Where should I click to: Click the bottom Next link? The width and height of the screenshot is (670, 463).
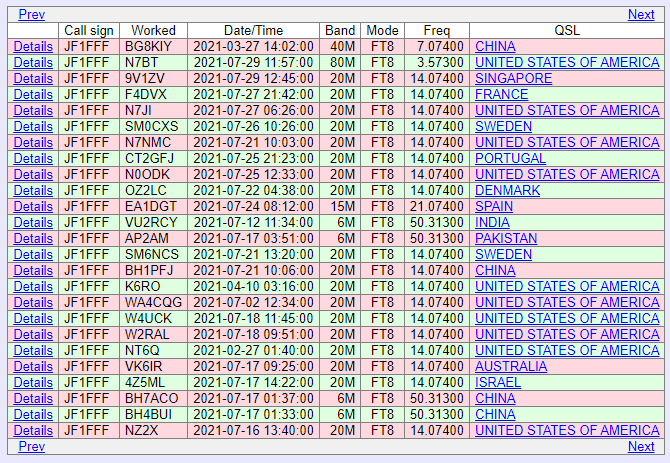641,446
